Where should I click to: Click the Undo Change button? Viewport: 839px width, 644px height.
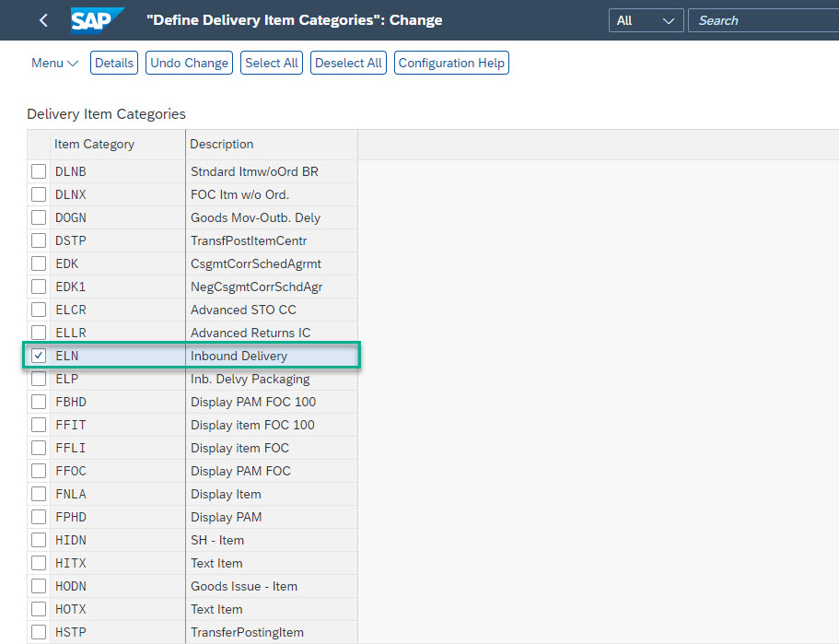click(189, 63)
